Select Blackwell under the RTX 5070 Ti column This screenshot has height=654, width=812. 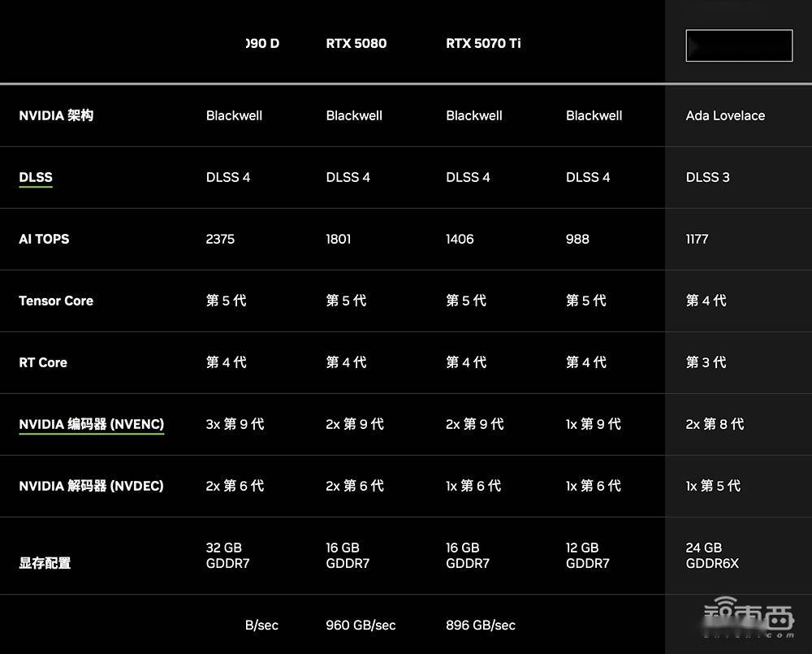474,115
